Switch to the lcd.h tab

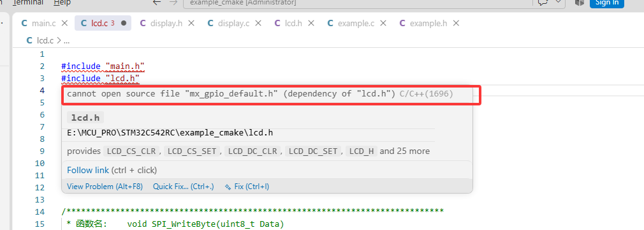pos(293,24)
